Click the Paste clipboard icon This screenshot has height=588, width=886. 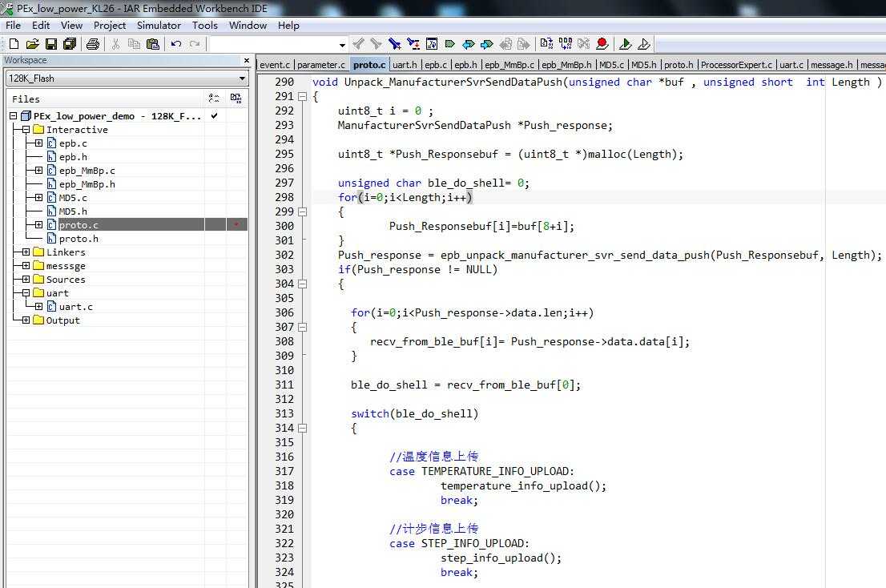[152, 43]
